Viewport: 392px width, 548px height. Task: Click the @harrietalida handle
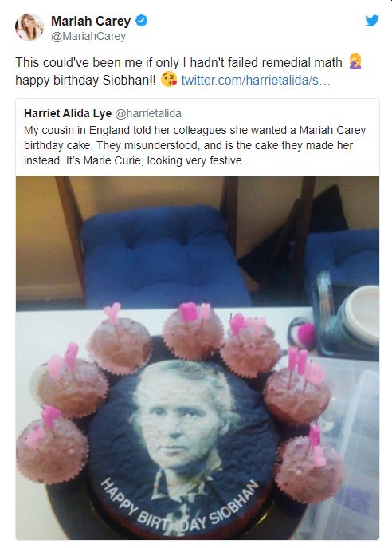(148, 113)
